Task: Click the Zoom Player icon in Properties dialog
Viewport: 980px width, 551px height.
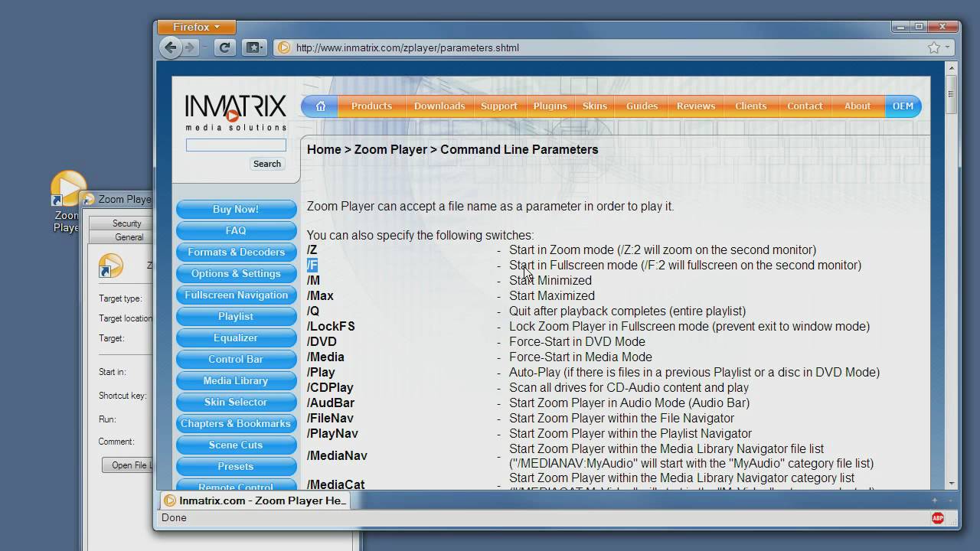Action: 111,266
